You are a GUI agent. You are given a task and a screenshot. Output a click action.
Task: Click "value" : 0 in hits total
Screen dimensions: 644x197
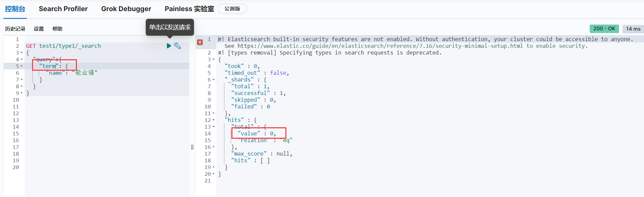[257, 133]
